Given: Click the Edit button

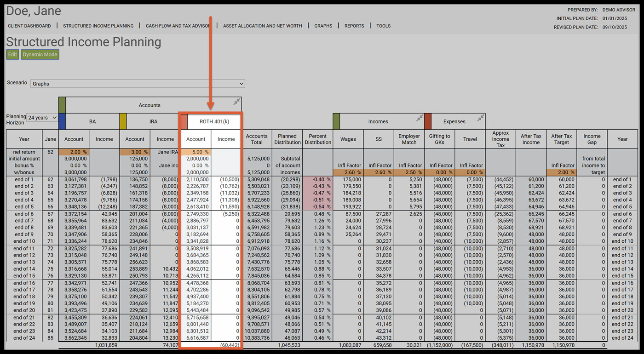Looking at the screenshot, I should coord(12,54).
